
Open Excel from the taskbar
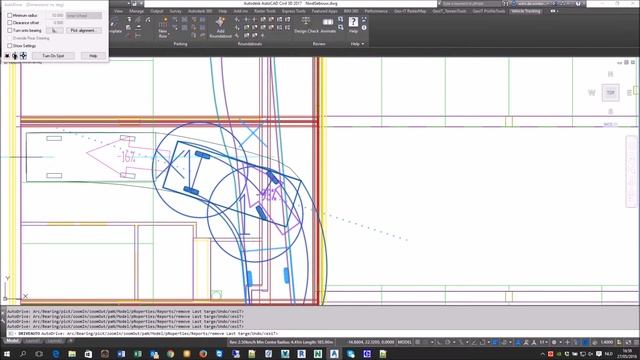tap(138, 354)
